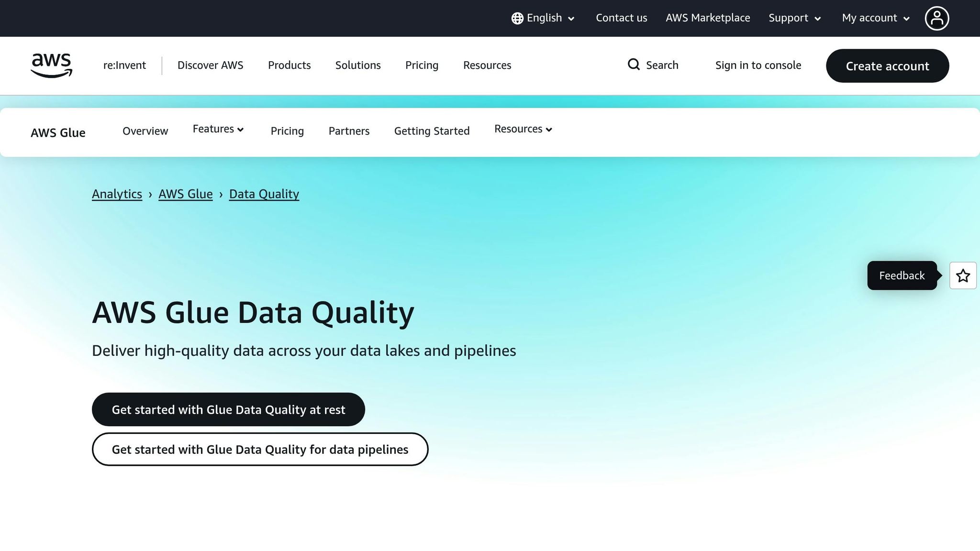The height and width of the screenshot is (551, 980).
Task: Expand the Resources submenu in Glue nav
Action: point(523,129)
